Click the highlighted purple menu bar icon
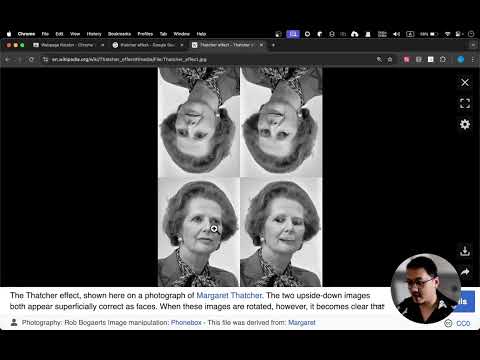 [x=293, y=34]
